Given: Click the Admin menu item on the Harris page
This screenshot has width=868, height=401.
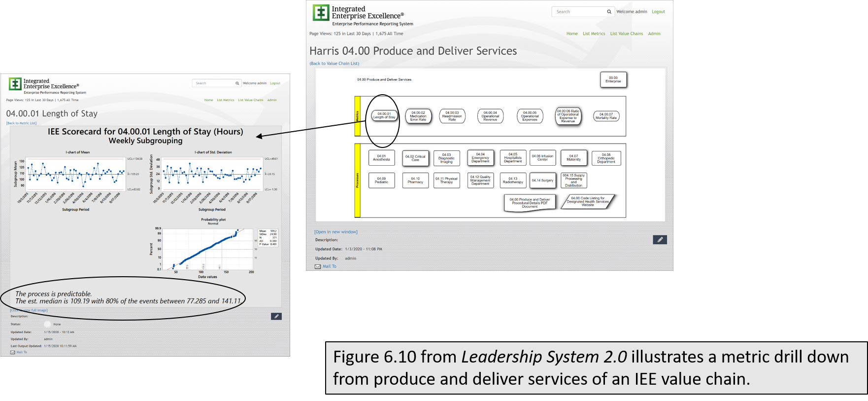Looking at the screenshot, I should coord(654,34).
